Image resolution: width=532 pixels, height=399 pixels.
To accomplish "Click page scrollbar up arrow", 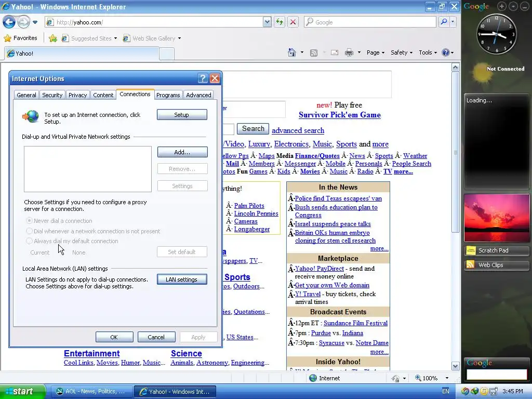I will (x=455, y=67).
